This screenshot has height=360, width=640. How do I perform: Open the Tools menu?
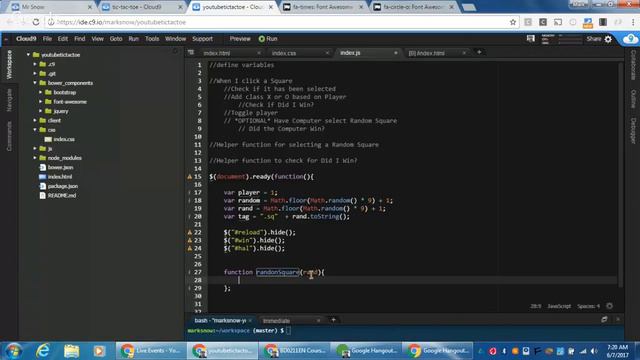click(x=152, y=39)
